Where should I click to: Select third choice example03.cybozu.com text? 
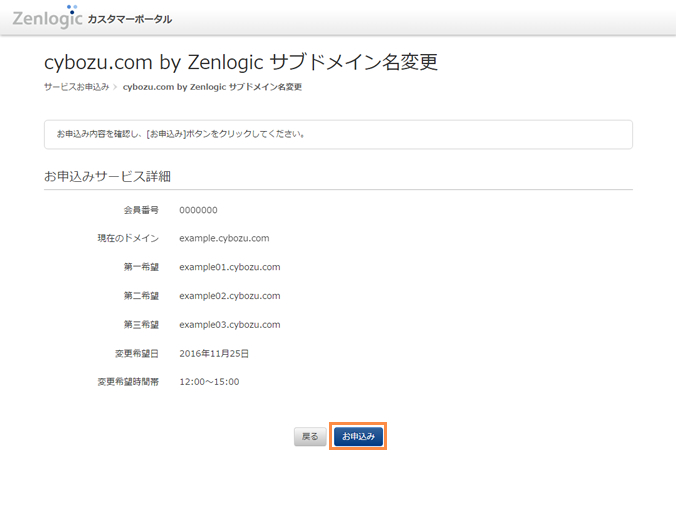click(x=229, y=325)
